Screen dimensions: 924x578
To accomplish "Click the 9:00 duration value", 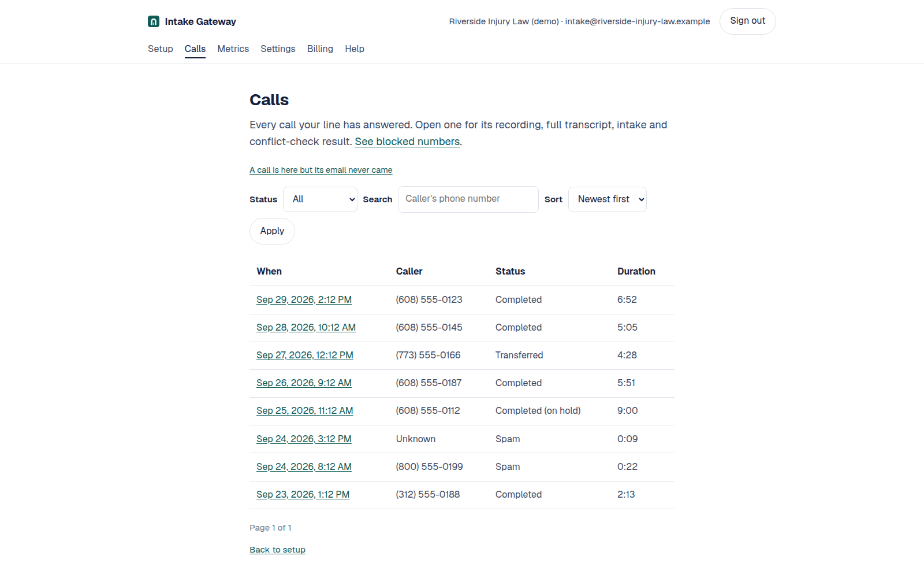I will click(x=628, y=411).
